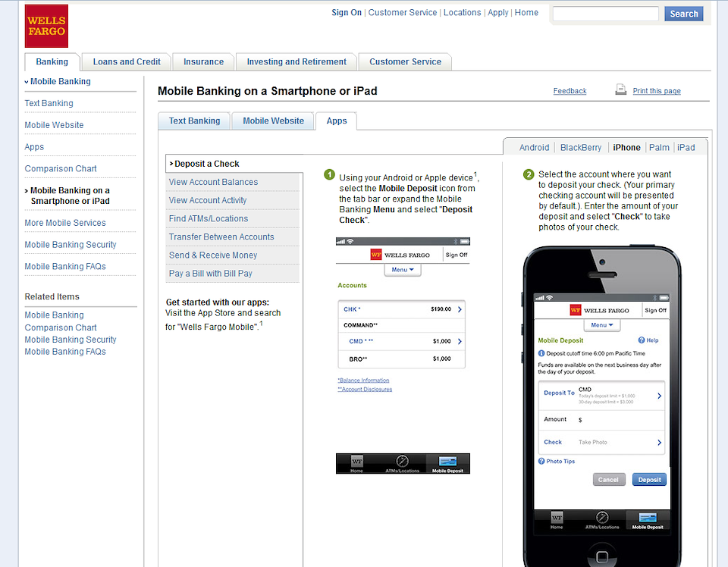The width and height of the screenshot is (728, 567).
Task: Click the WF logo in step 1 header
Action: (375, 254)
